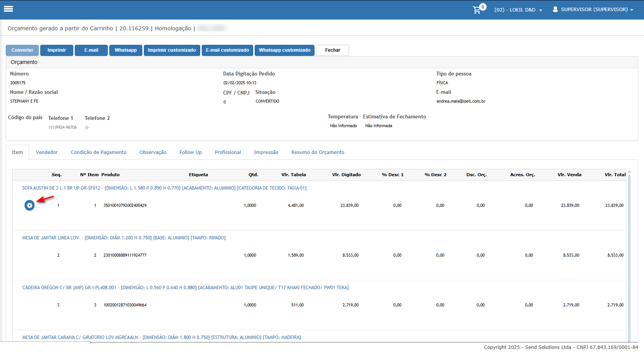Click the phone number (11)9924-96706

[x=63, y=128]
